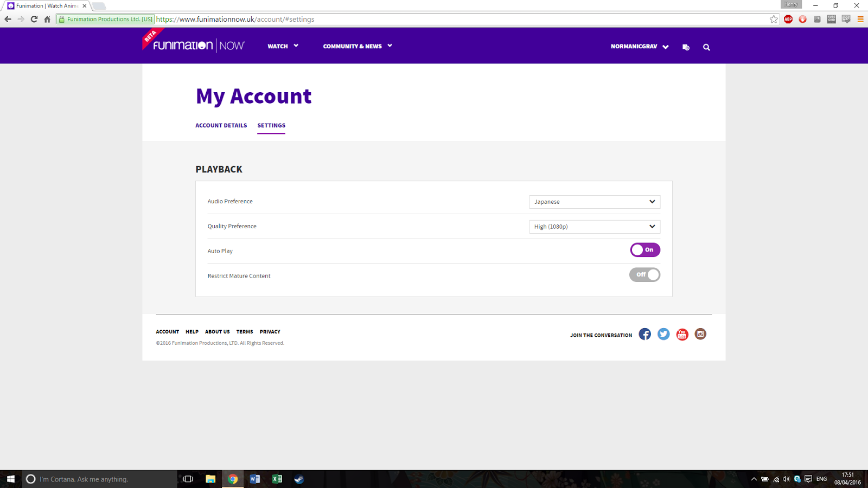
Task: Open Steam from the taskbar
Action: (299, 479)
